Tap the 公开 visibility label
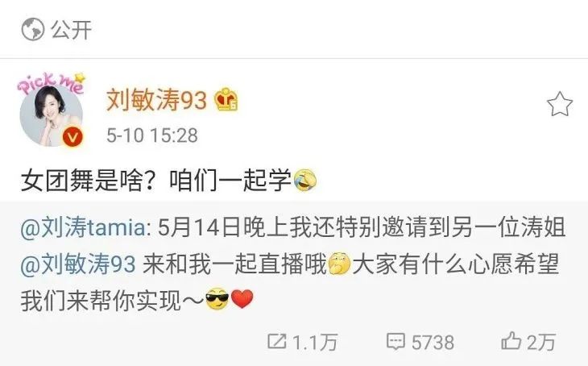Viewport: 588px width, 366px height. [71, 30]
